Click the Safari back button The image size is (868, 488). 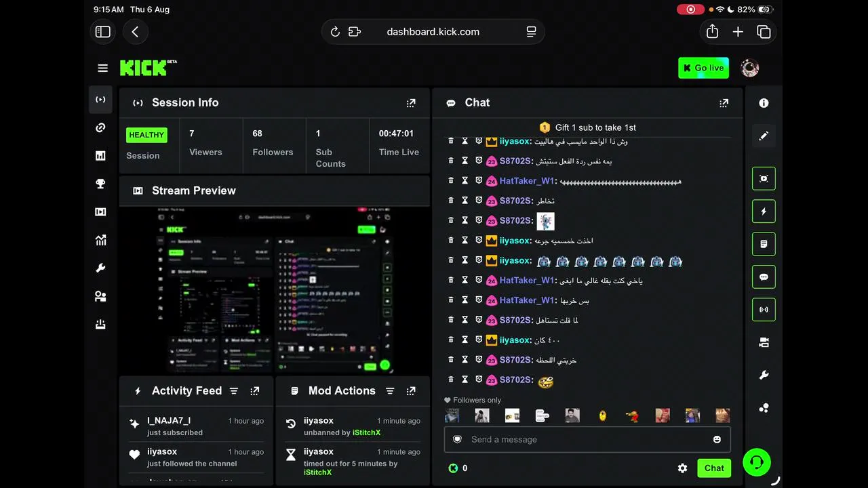pos(135,32)
